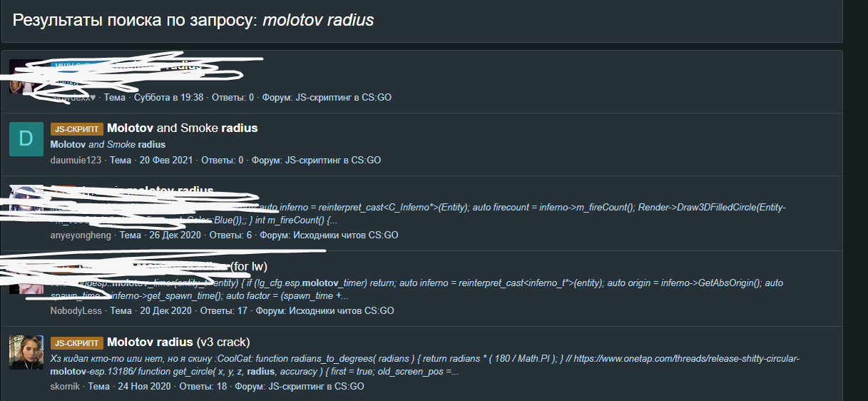Click the snippet text under Molotov and Smoke radius
The height and width of the screenshot is (401, 868).
click(x=108, y=145)
